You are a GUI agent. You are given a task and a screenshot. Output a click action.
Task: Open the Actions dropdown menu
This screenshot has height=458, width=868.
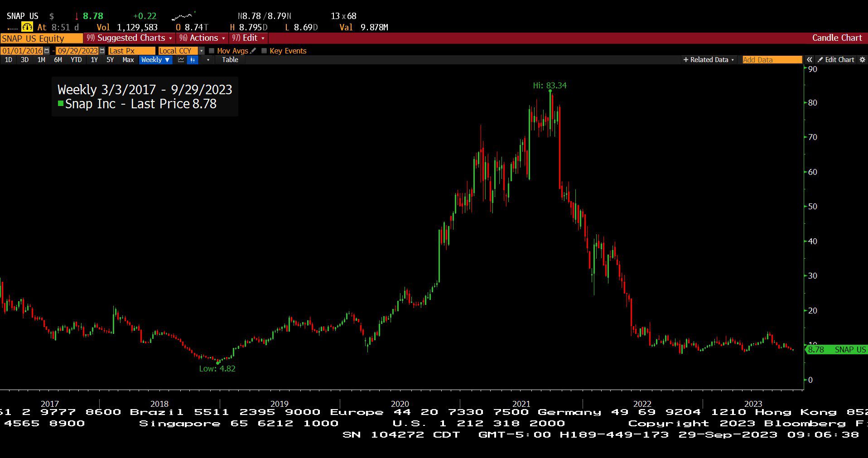click(x=202, y=38)
